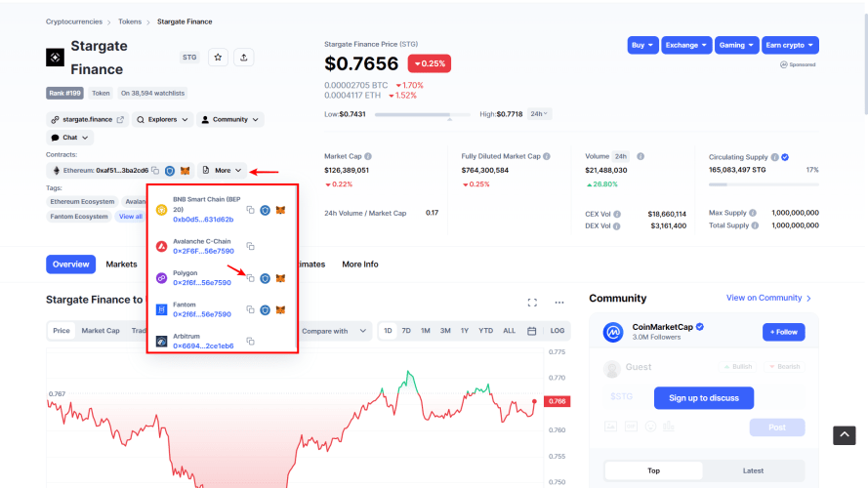Click the Low/High price range bar
868x488 pixels.
click(x=423, y=114)
